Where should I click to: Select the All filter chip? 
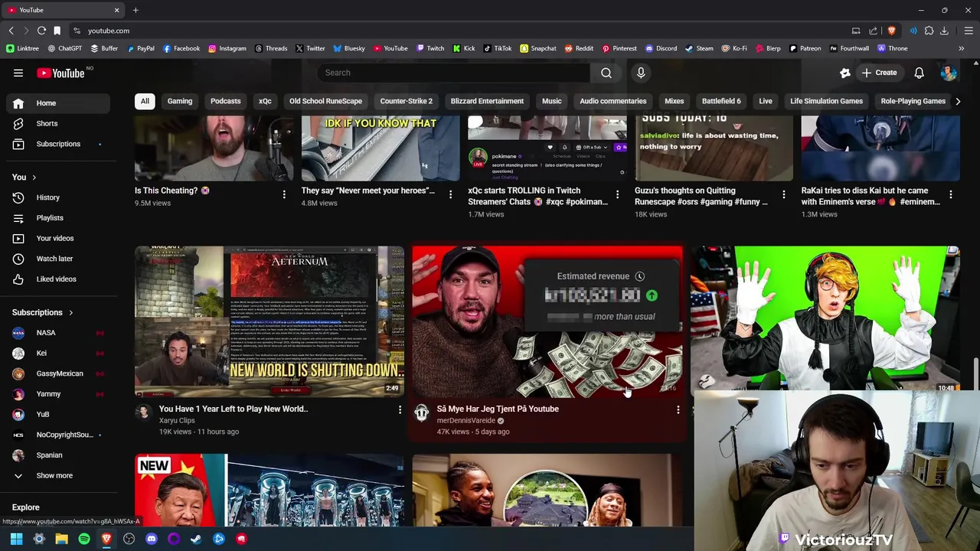145,101
